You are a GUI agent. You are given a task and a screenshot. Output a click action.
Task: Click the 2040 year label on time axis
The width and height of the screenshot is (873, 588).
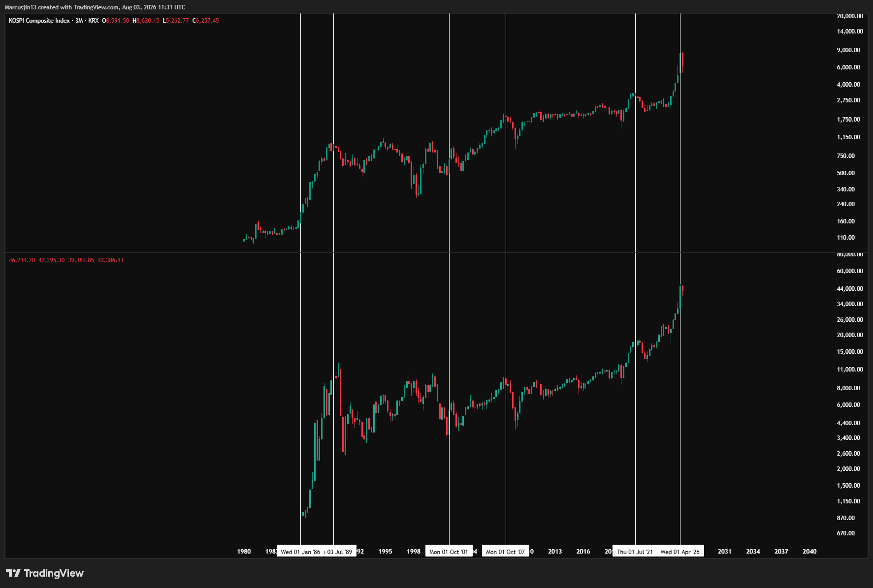coord(810,552)
